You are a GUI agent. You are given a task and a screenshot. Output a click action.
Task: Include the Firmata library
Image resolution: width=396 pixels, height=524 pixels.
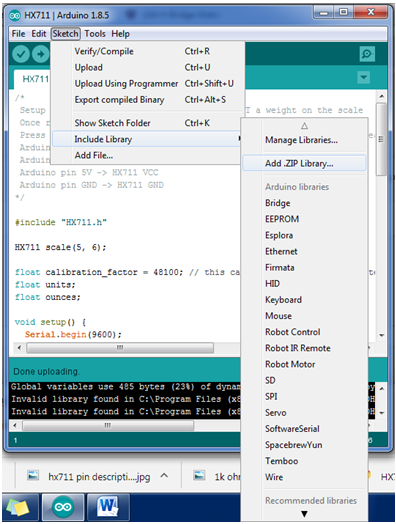[304, 268]
